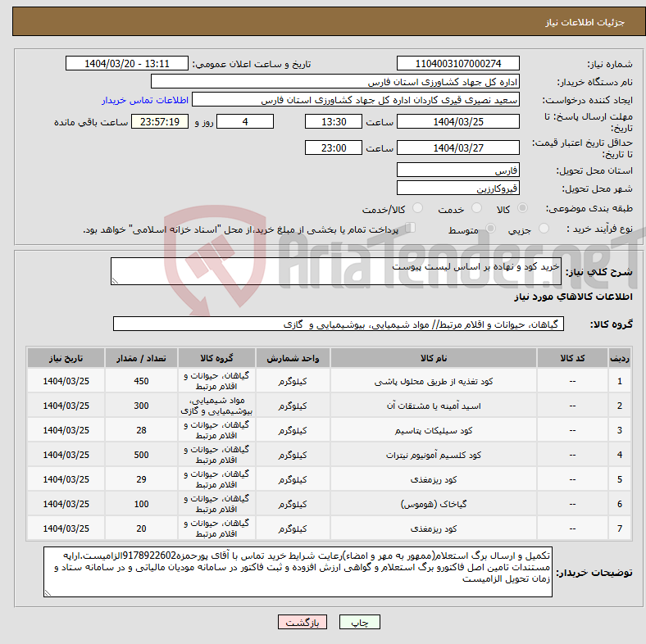Image resolution: width=646 pixels, height=644 pixels.
Task: Click the اطلاعات کالاهای مورد نیاز heading
Action: [573, 297]
